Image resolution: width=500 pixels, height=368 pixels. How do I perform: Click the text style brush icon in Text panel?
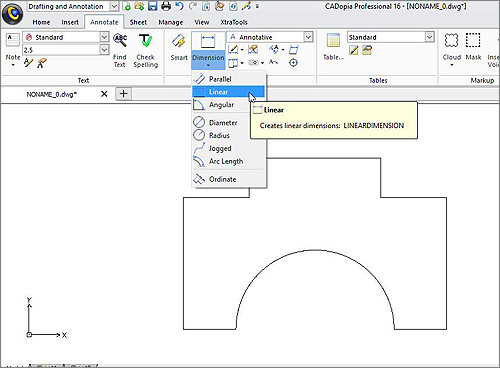pos(41,63)
